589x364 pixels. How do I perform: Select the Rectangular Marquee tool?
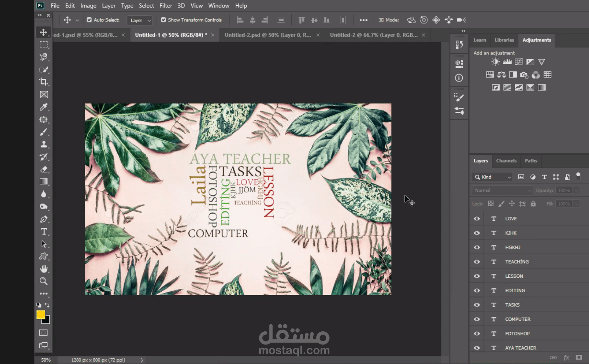tap(44, 44)
